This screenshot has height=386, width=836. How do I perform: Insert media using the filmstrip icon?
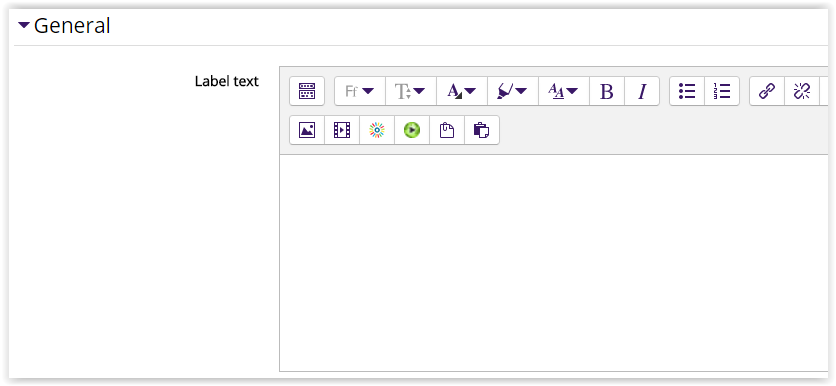342,130
